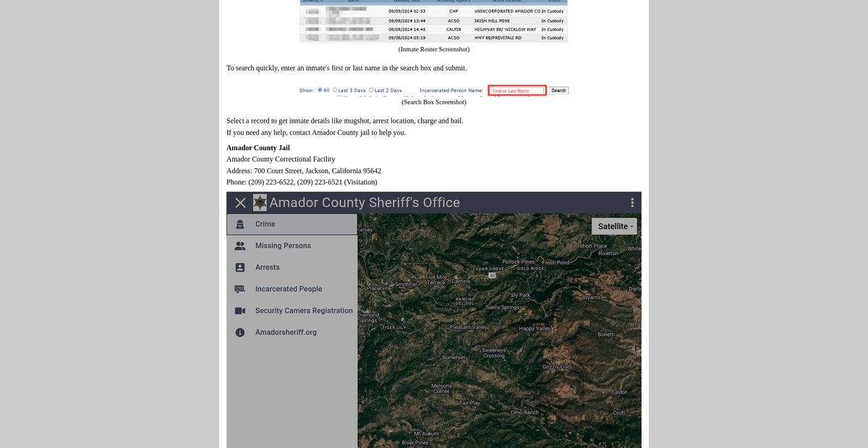The height and width of the screenshot is (448, 868).
Task: Click the 700 Court Street address line
Action: point(304,171)
